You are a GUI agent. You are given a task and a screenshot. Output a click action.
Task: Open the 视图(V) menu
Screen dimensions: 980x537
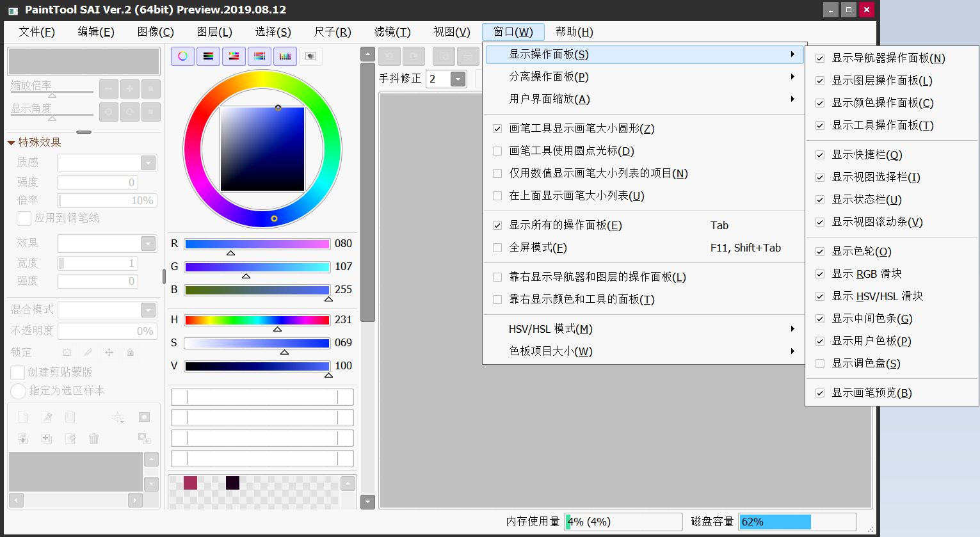[452, 32]
